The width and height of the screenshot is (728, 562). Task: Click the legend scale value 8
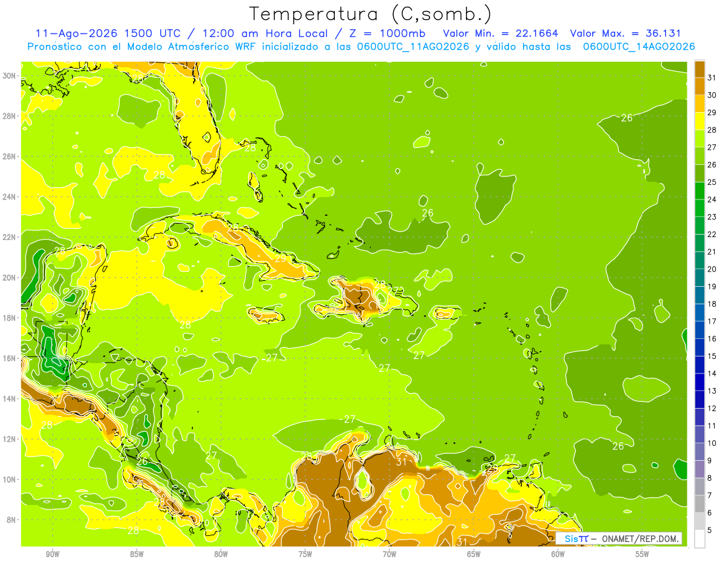709,478
